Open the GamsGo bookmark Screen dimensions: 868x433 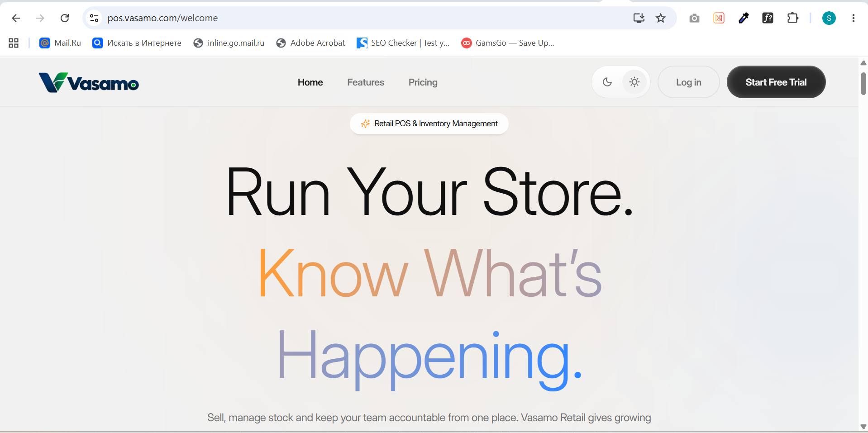click(x=508, y=43)
